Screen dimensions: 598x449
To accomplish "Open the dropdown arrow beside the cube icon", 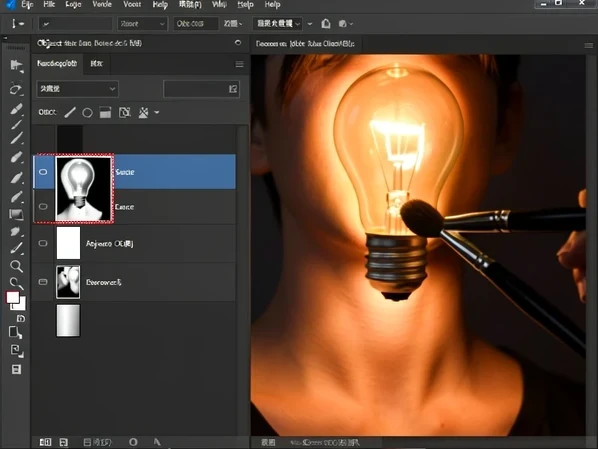I will pyautogui.click(x=351, y=24).
